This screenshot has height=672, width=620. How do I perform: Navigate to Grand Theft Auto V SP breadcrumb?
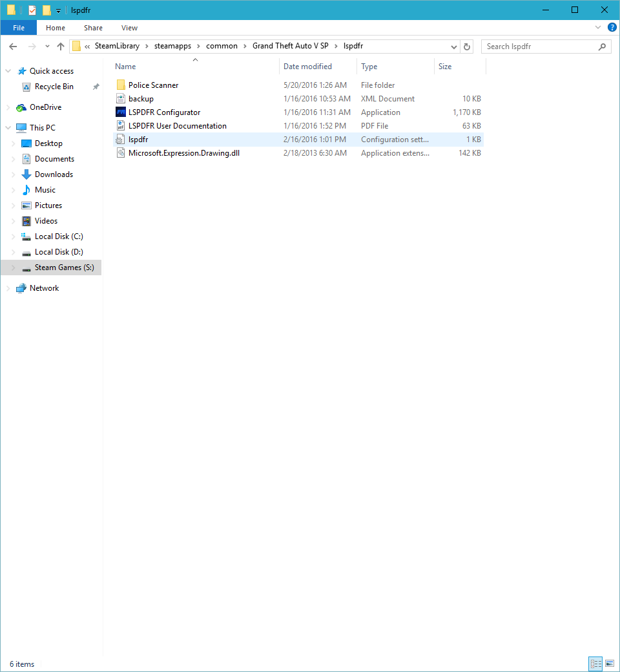click(291, 46)
